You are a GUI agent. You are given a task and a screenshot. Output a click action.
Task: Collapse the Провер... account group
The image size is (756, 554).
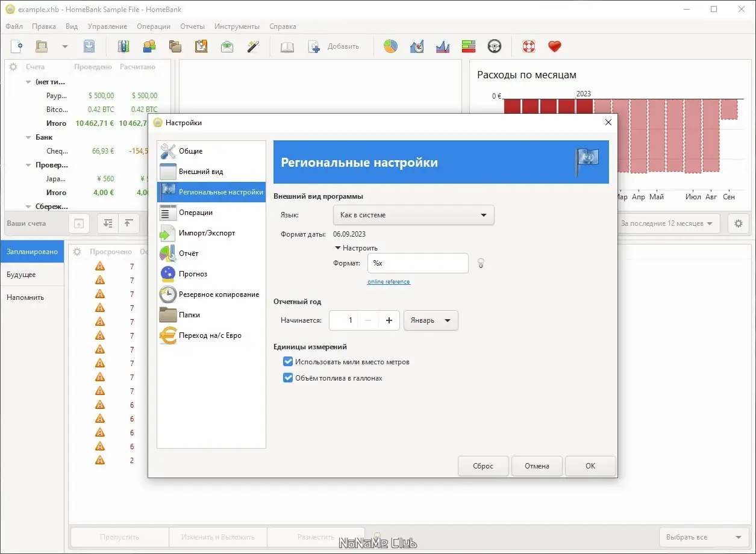pos(30,165)
